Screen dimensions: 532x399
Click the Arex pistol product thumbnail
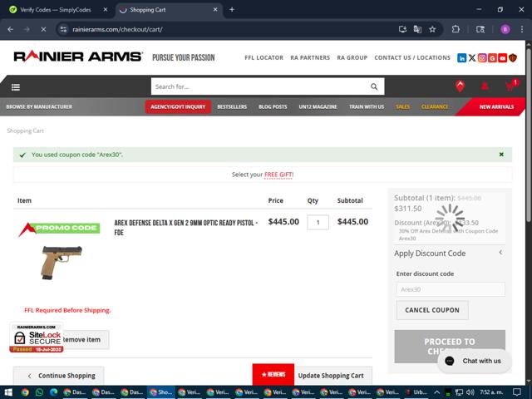coord(62,263)
